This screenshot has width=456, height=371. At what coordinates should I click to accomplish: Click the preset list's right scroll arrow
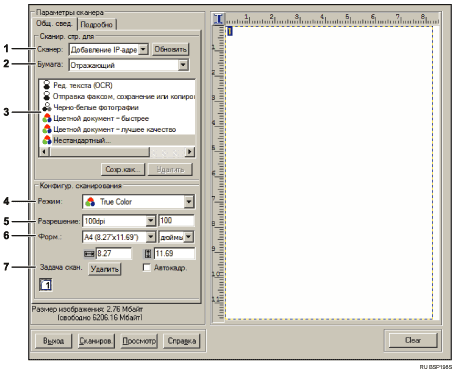189,152
